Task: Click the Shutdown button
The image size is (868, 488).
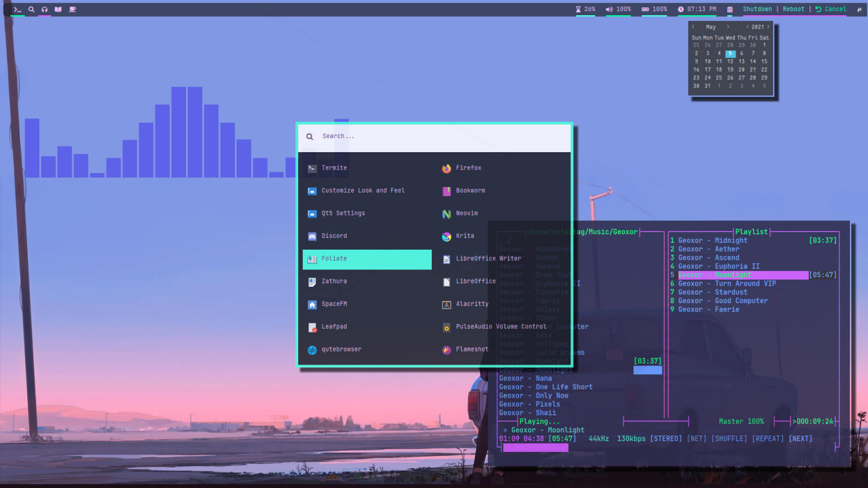Action: pyautogui.click(x=757, y=9)
